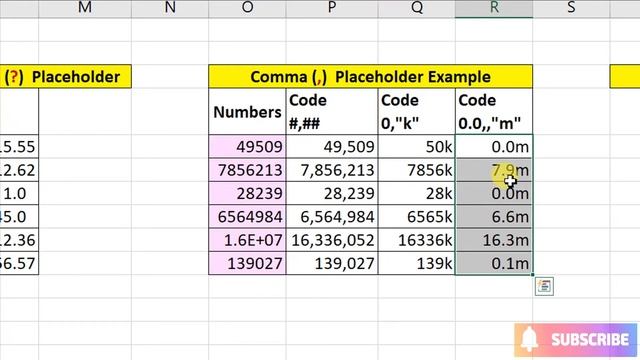Select cell showing 16,336,052

click(332, 240)
